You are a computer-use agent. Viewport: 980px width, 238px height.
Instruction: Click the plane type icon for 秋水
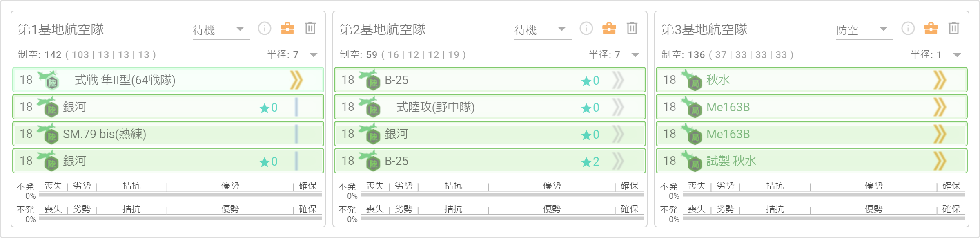691,80
